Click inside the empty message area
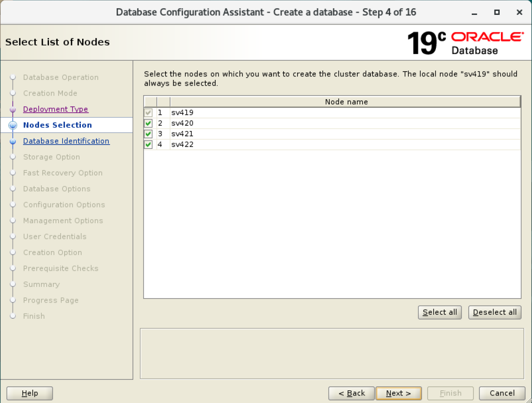532x403 pixels. click(332, 354)
